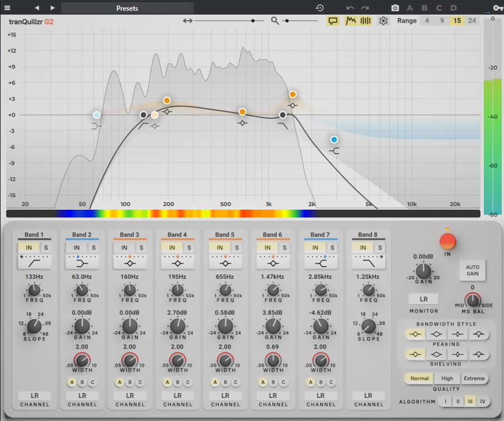The height and width of the screenshot is (421, 504).
Task: Toggle the speech bubble tooltips icon
Action: (x=333, y=21)
